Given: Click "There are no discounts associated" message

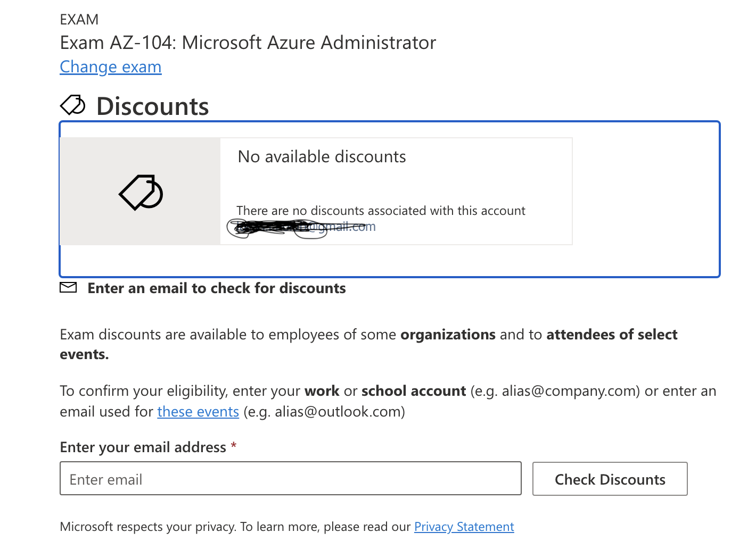Looking at the screenshot, I should click(x=381, y=211).
